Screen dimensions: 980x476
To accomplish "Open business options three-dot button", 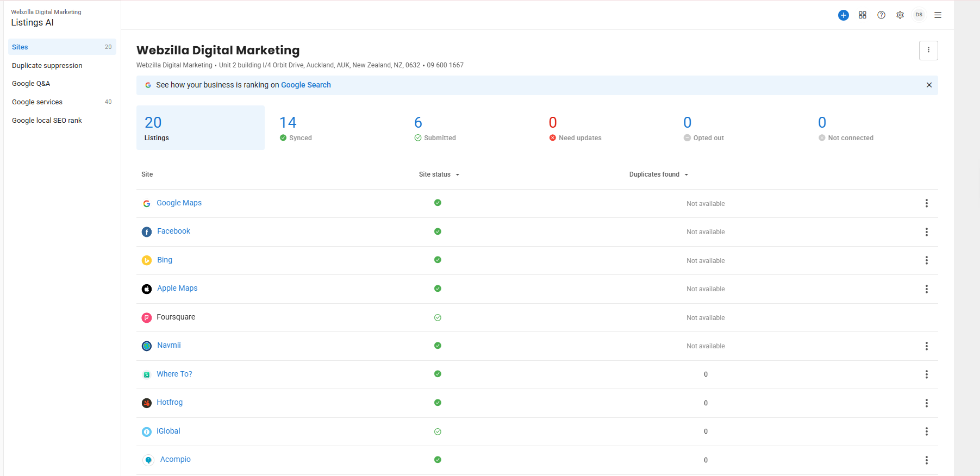I will click(x=928, y=50).
